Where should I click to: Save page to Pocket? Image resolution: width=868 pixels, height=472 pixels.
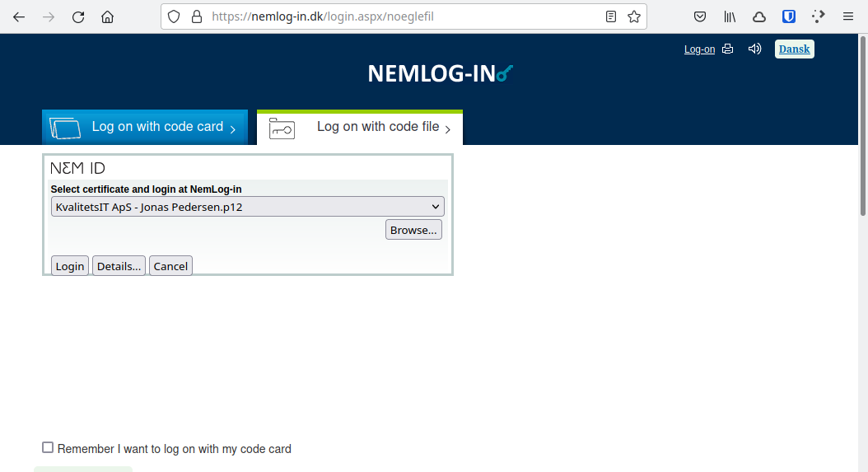(700, 16)
